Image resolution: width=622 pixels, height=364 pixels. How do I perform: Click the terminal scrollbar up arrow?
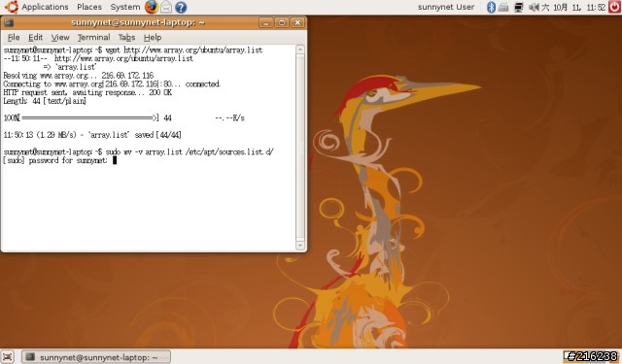(300, 50)
